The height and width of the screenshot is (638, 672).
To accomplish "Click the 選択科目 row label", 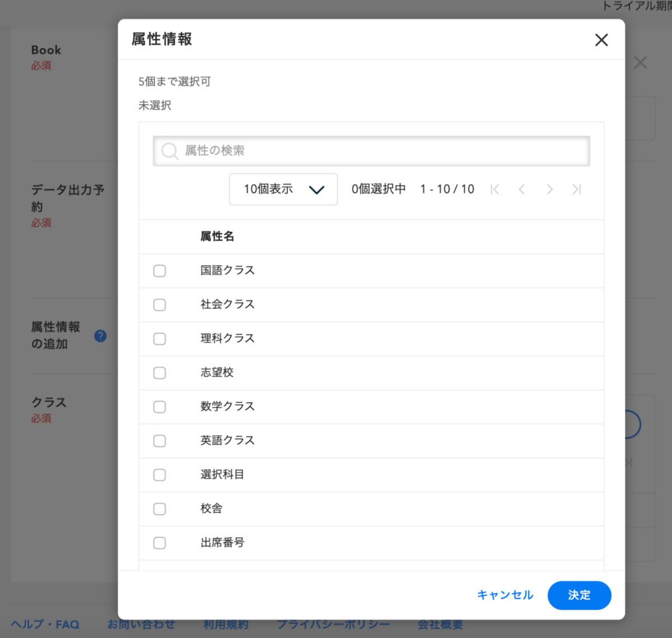I will tap(222, 474).
